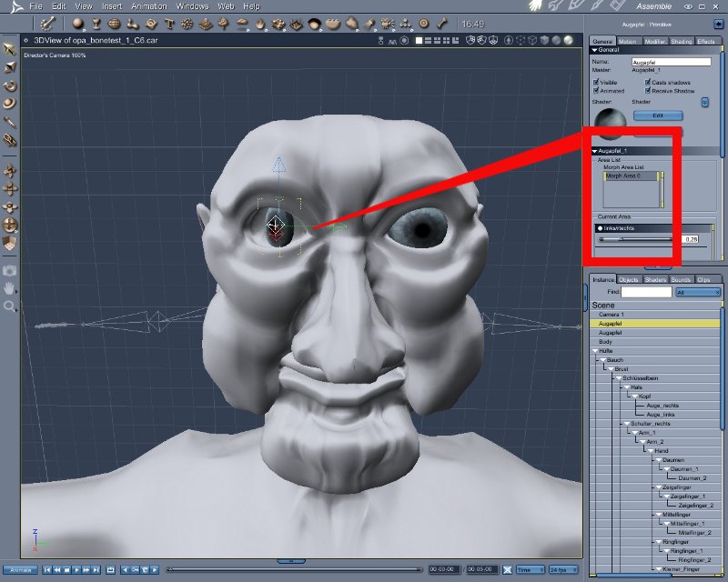Insert a text object with T icon

[169, 24]
